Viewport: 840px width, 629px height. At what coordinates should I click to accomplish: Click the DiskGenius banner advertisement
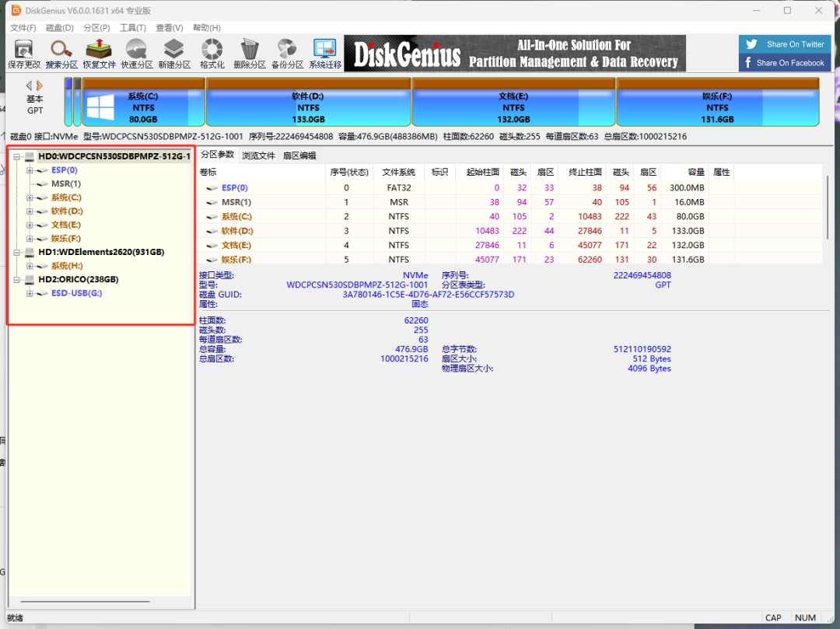[x=515, y=54]
